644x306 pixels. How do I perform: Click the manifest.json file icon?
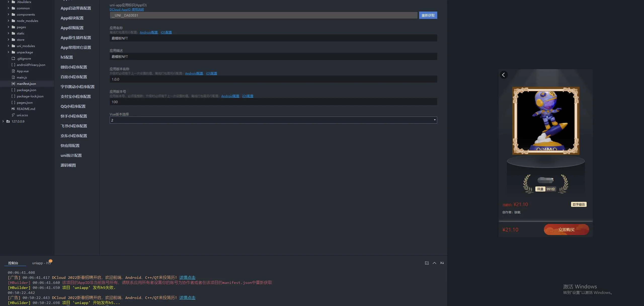click(13, 84)
